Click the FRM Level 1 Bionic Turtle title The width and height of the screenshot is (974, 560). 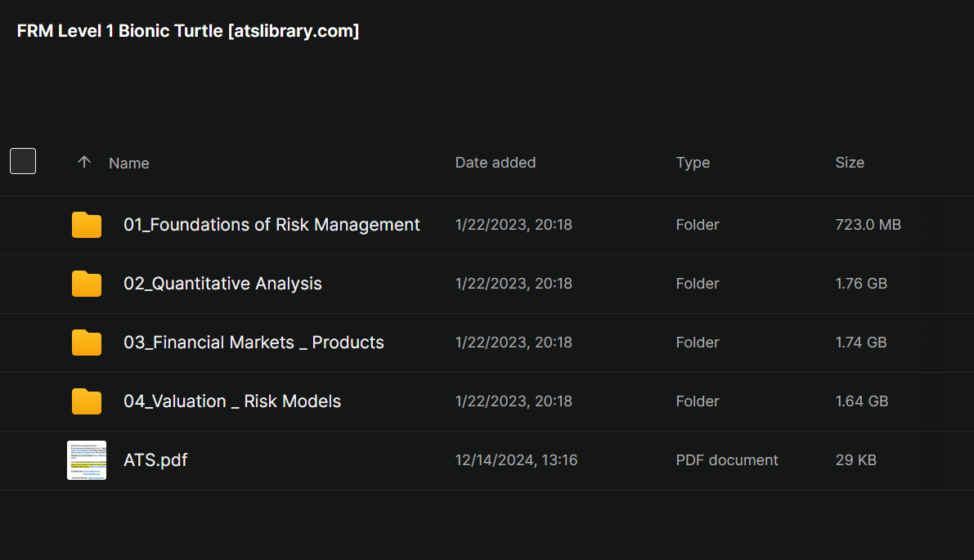pos(187,31)
